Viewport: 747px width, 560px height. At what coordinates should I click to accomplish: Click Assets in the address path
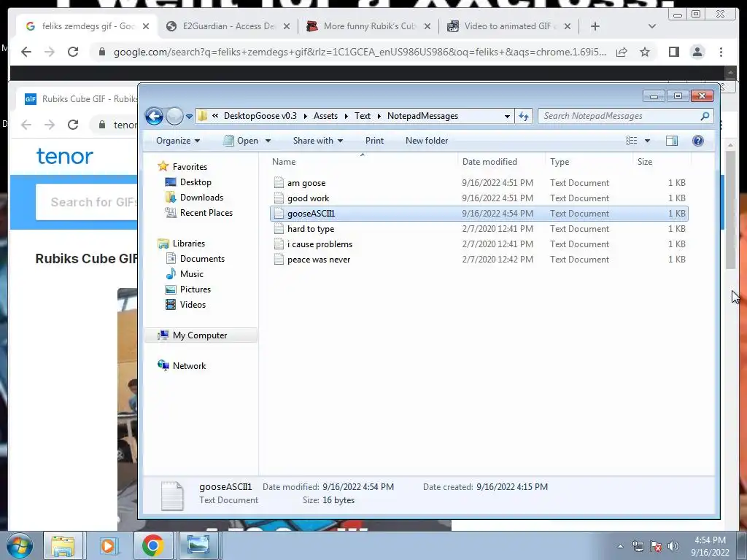tap(325, 116)
